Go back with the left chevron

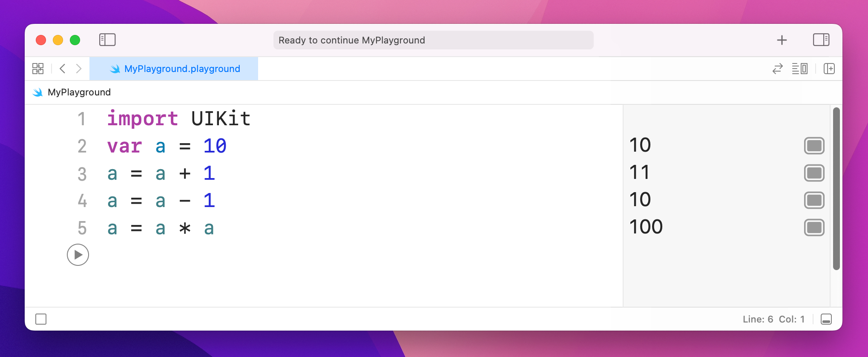click(x=63, y=69)
